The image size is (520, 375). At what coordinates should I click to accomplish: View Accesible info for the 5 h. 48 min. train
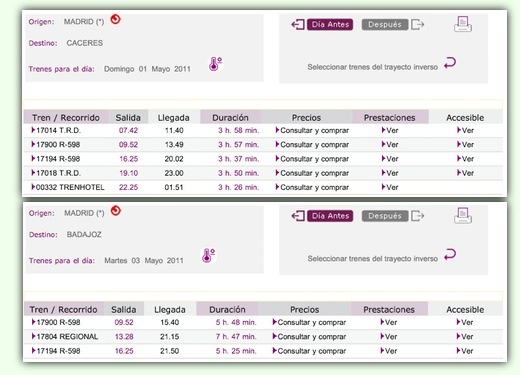pyautogui.click(x=465, y=322)
